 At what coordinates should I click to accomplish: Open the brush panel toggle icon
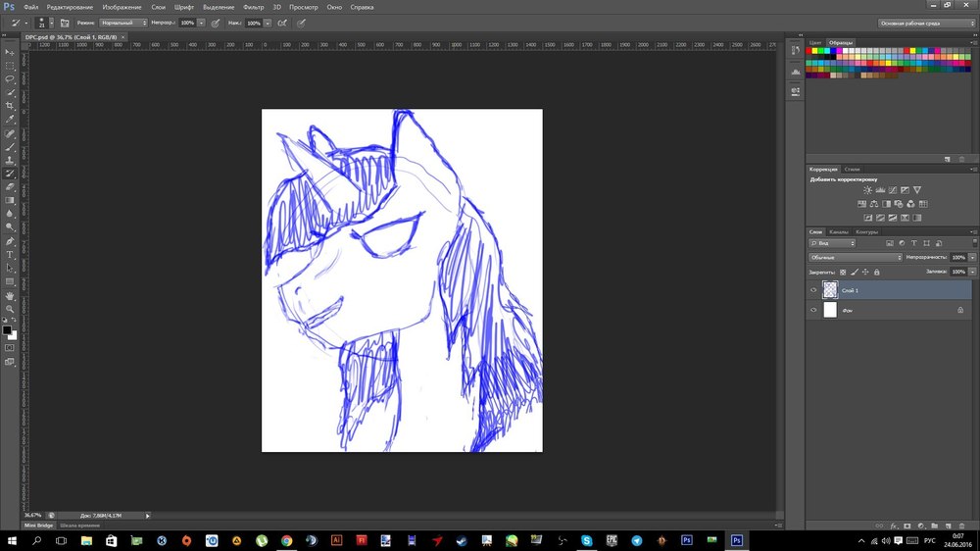tap(65, 24)
